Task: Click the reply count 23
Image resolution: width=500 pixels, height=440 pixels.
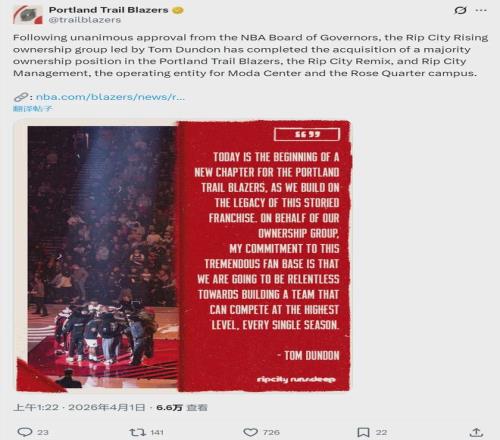Action: click(43, 432)
